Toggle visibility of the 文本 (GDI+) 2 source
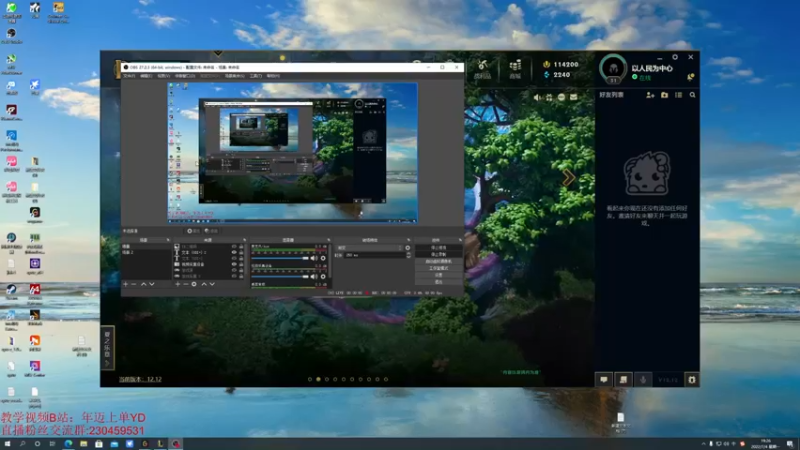The width and height of the screenshot is (800, 450). pos(234,253)
